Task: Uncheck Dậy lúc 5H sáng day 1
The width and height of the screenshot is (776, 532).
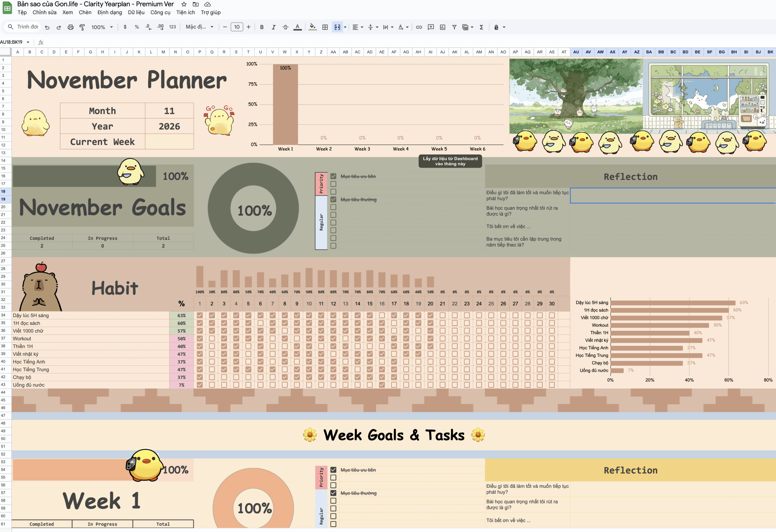Action: point(200,315)
